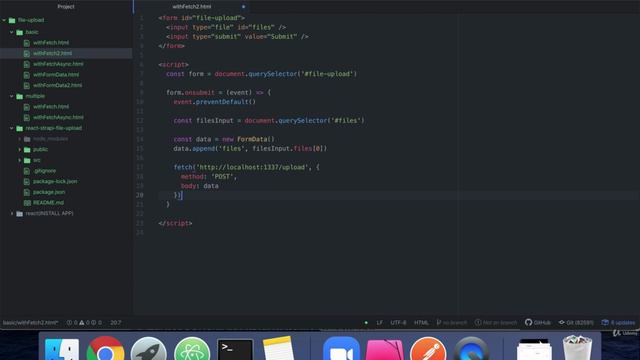Click file icon of withFormData2.html

tap(27, 85)
